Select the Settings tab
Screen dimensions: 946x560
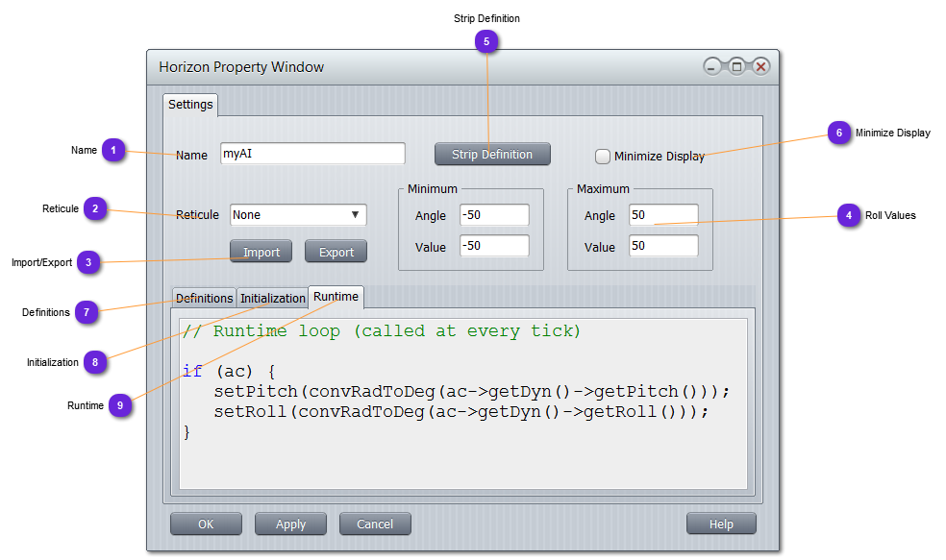point(190,104)
